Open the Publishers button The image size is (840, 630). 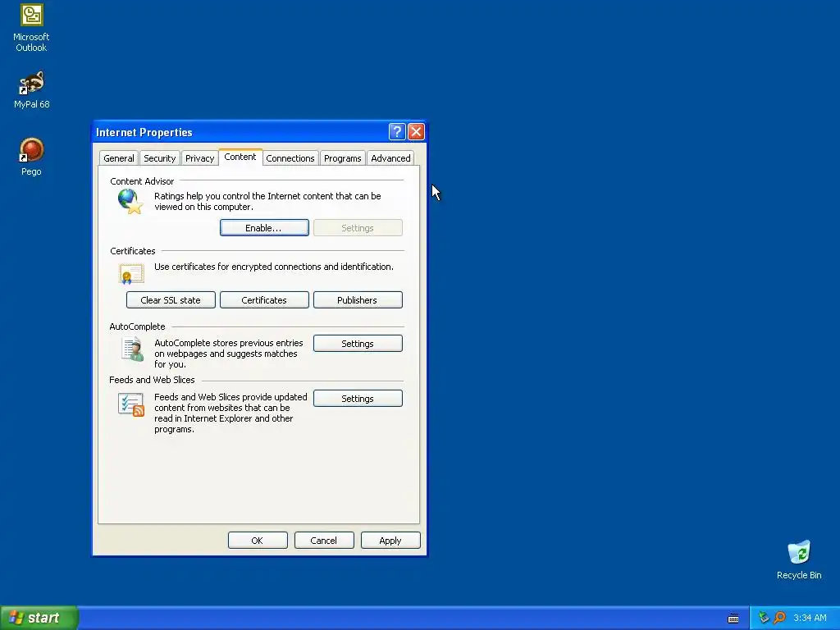tap(358, 300)
